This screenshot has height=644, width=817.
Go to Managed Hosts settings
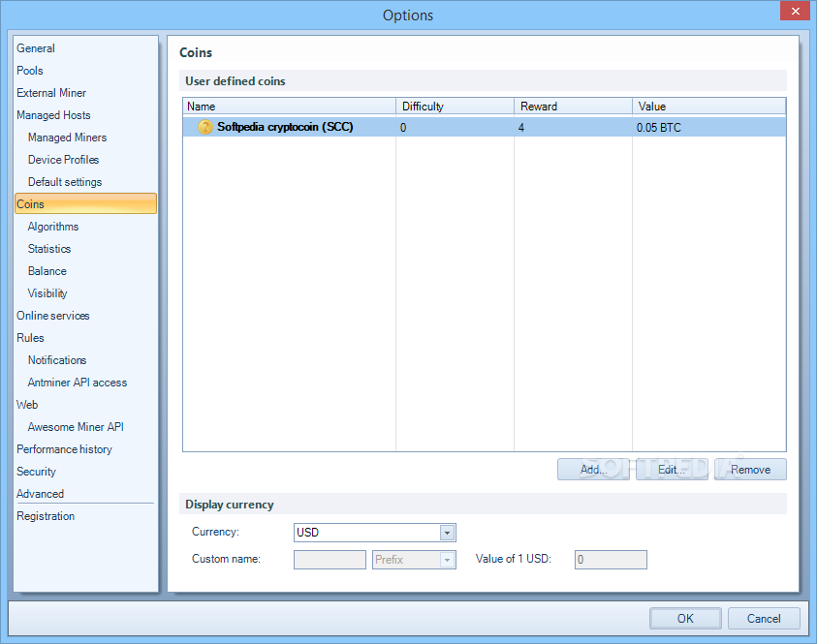[x=53, y=115]
